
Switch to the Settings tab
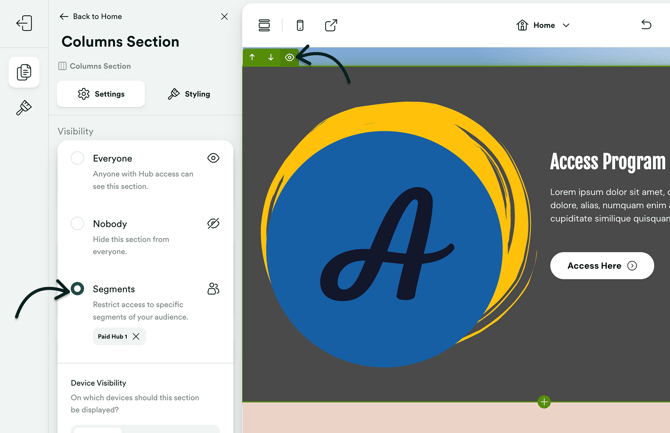101,94
